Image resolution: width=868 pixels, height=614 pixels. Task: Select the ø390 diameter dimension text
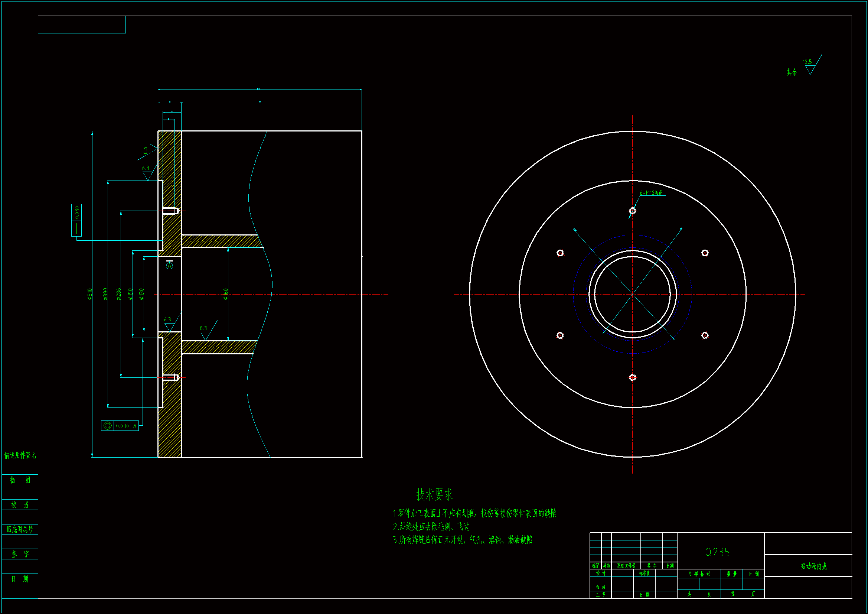(x=105, y=294)
